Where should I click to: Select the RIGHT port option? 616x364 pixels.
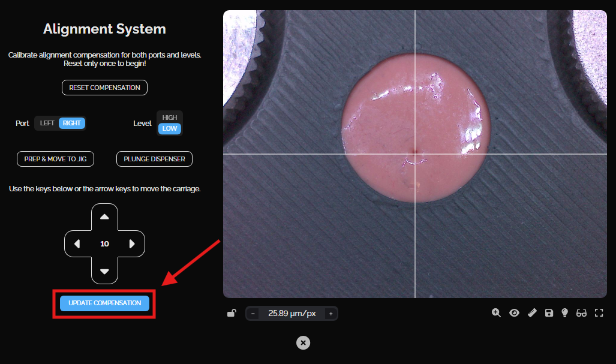(x=72, y=123)
